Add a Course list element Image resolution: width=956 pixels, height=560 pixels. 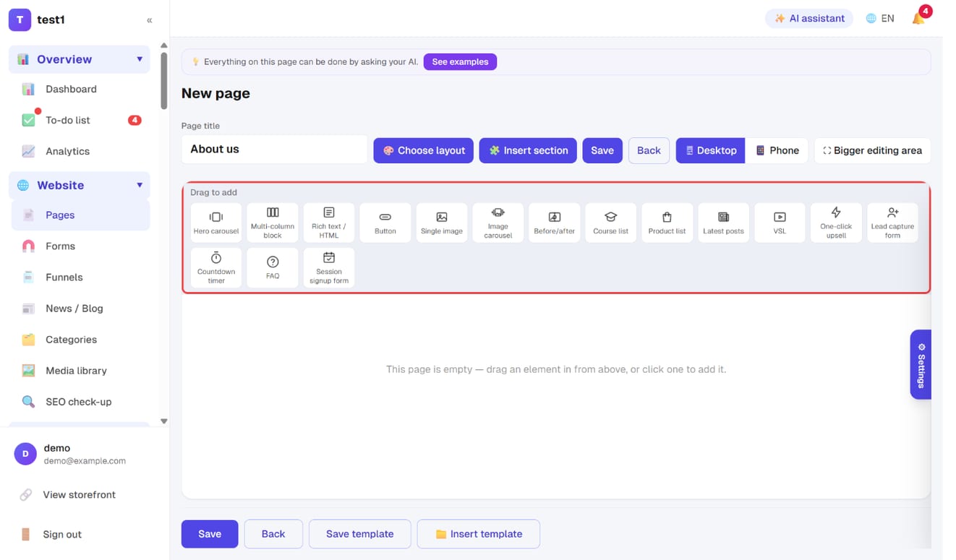[611, 223]
